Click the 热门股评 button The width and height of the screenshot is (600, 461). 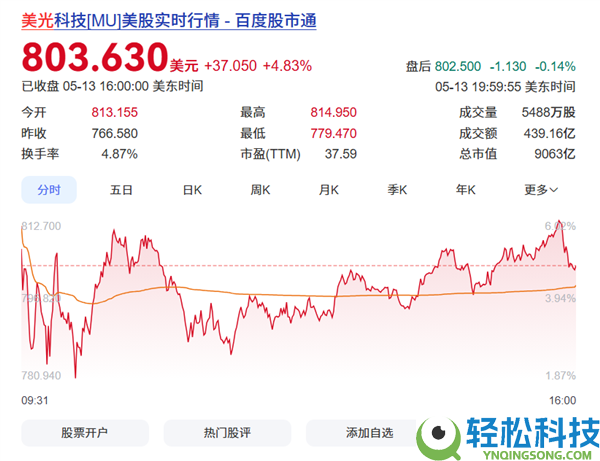point(227,433)
